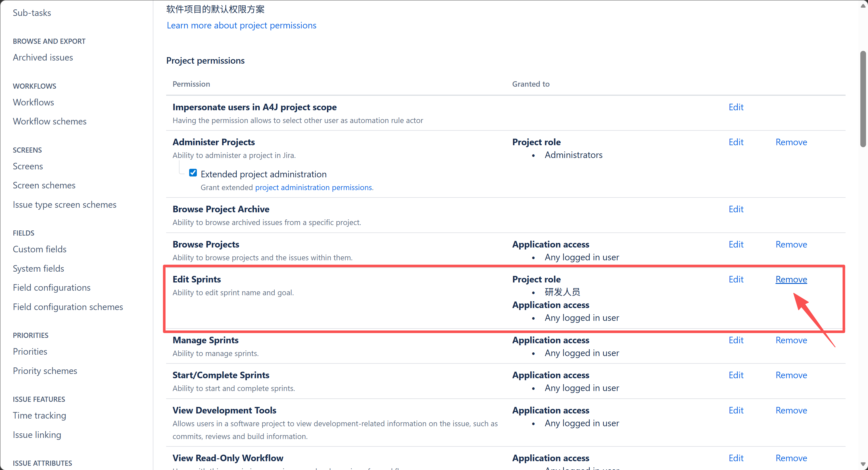
Task: Edit Browse Project Archive permission
Action: 736,209
